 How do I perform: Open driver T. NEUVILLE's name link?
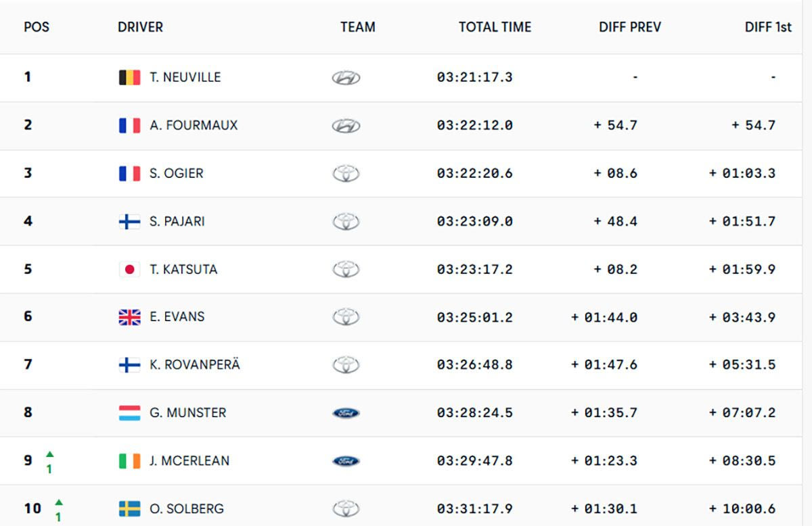point(185,77)
